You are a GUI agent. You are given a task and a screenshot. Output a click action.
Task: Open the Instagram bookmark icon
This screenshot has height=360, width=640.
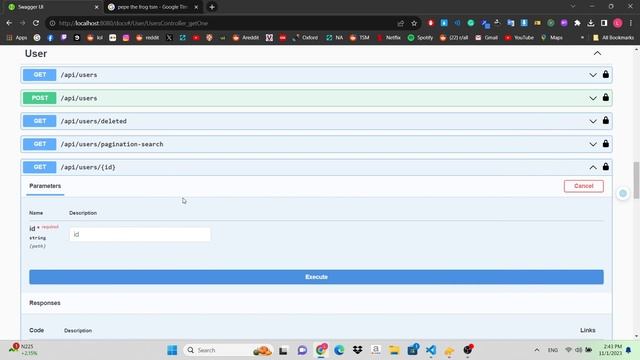[x=126, y=38]
